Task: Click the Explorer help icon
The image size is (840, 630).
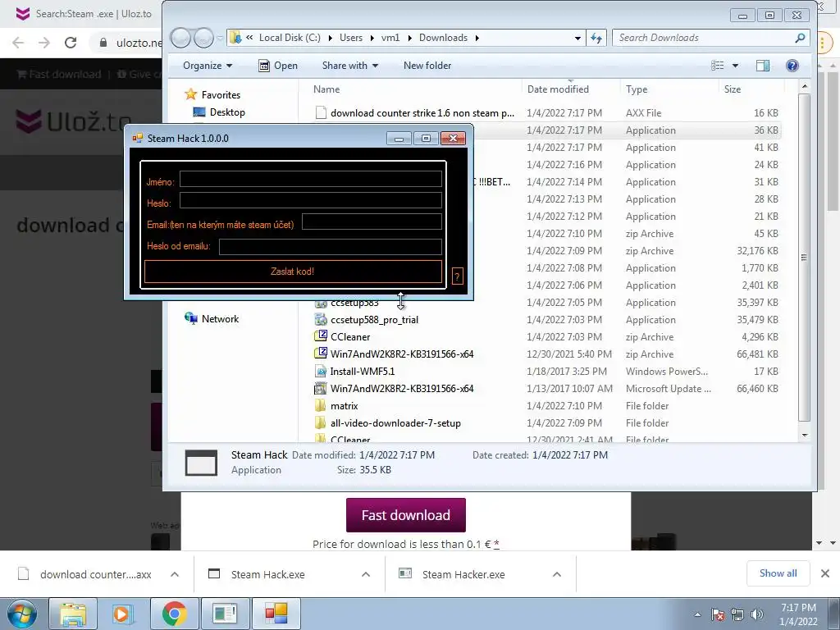Action: (792, 66)
